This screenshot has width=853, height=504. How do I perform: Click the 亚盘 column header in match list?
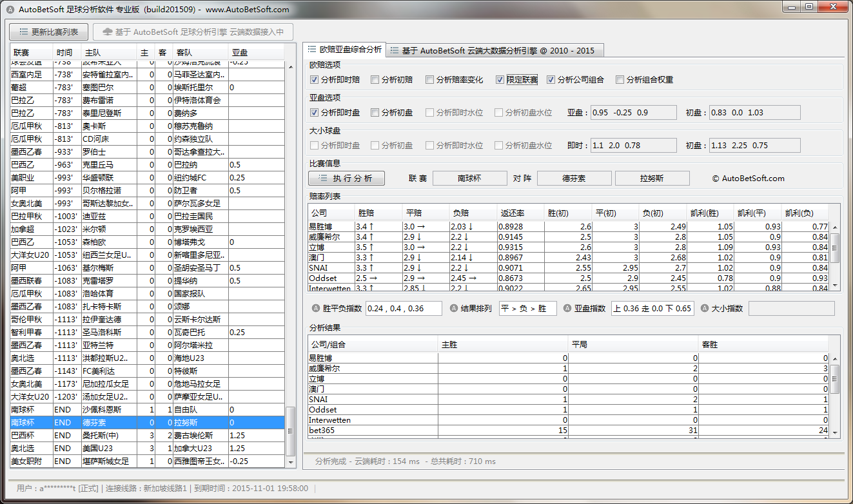256,53
